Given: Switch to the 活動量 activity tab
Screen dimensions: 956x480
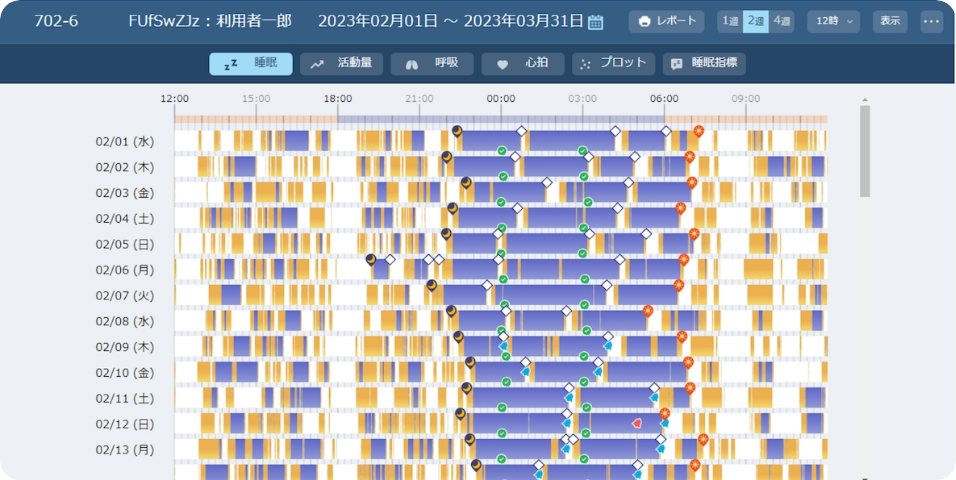Looking at the screenshot, I should pos(341,64).
